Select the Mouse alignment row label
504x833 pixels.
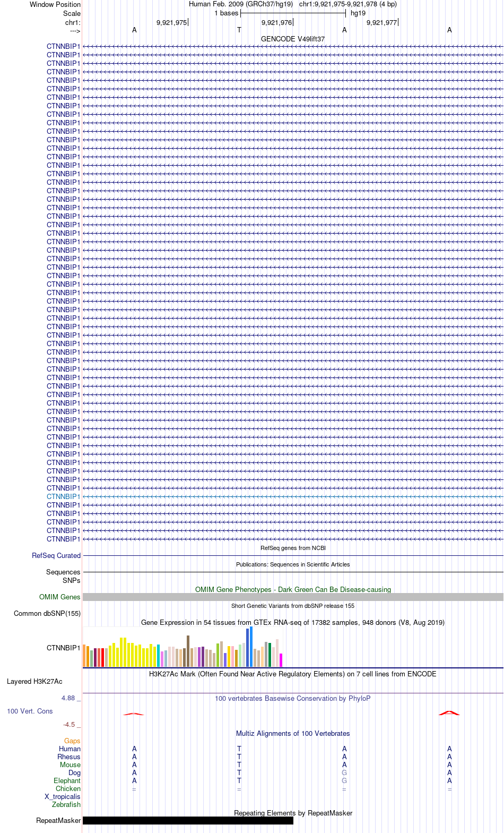point(70,765)
